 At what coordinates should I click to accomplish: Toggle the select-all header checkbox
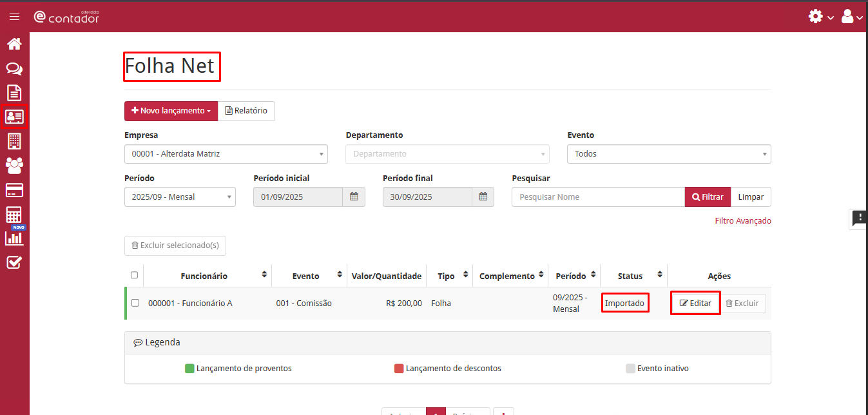pos(135,275)
